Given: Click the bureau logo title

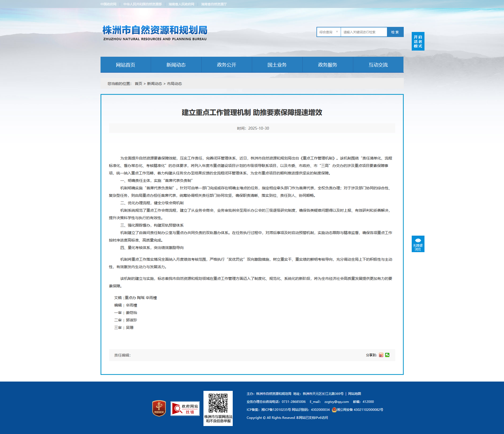Looking at the screenshot, I should (x=155, y=33).
